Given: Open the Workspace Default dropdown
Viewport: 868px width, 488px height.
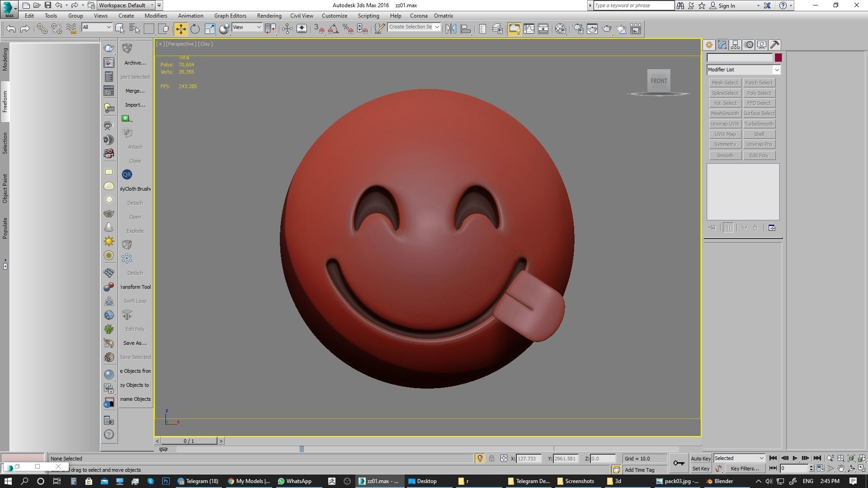Looking at the screenshot, I should point(126,5).
